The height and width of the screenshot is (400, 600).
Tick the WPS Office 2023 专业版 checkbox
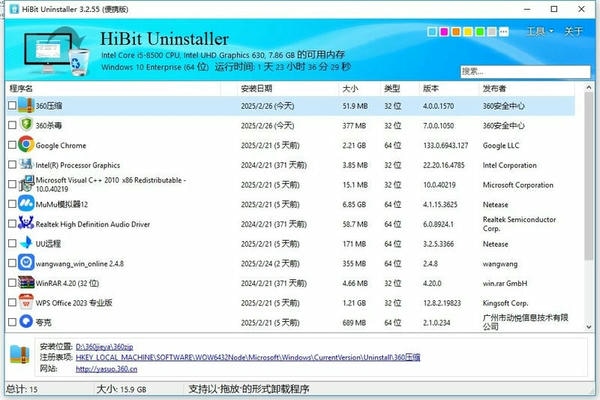click(12, 302)
